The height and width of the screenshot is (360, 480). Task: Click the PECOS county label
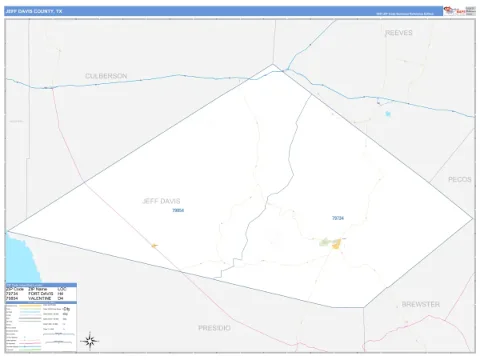459,179
